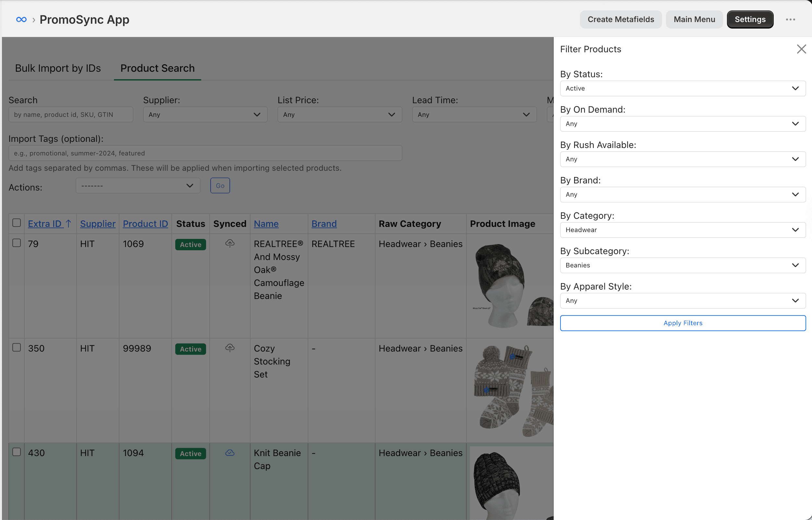Click the Apply Filters button
The height and width of the screenshot is (520, 812).
(683, 323)
